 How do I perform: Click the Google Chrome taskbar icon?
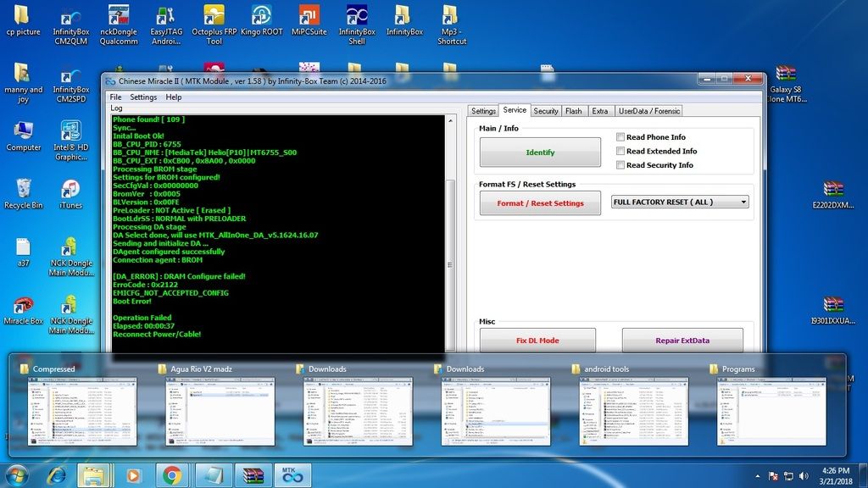172,474
